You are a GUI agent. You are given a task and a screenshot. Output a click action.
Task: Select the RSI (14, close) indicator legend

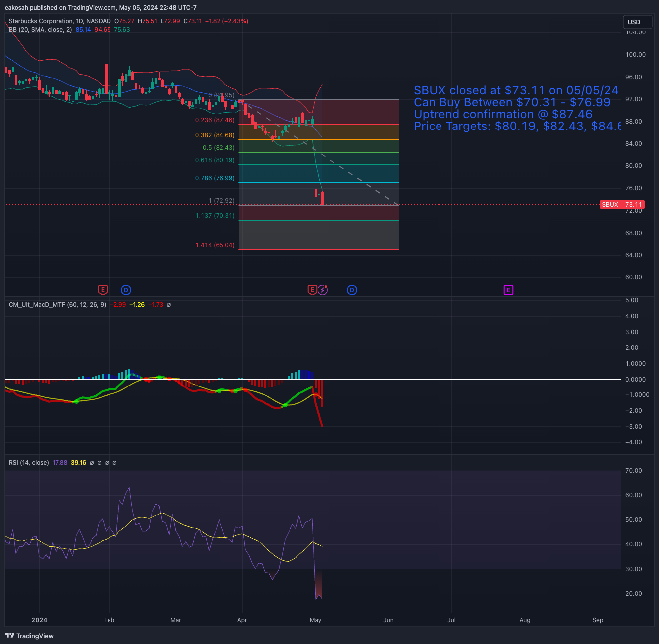click(29, 463)
